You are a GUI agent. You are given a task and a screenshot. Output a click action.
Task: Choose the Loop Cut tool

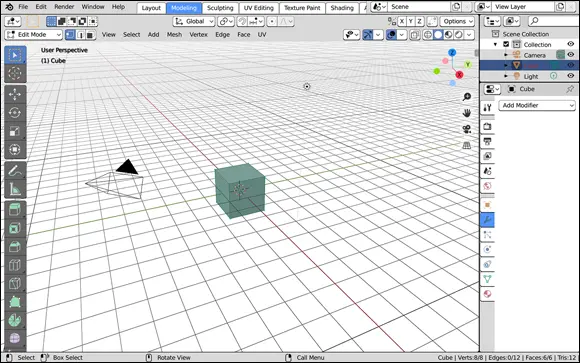[15, 265]
